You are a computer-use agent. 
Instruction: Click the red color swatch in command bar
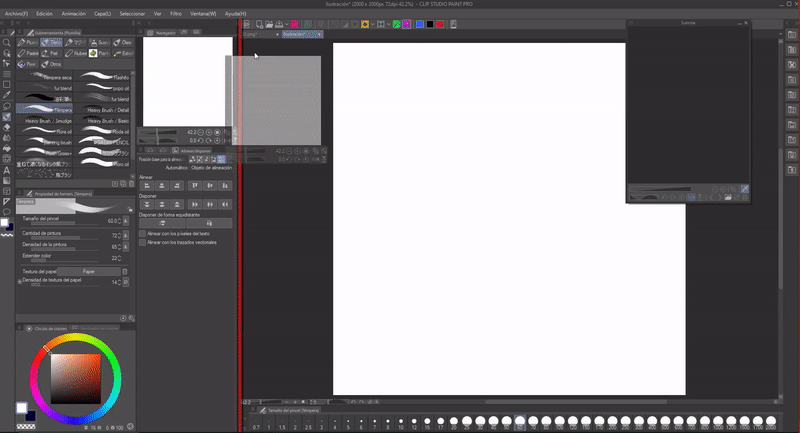[440, 24]
